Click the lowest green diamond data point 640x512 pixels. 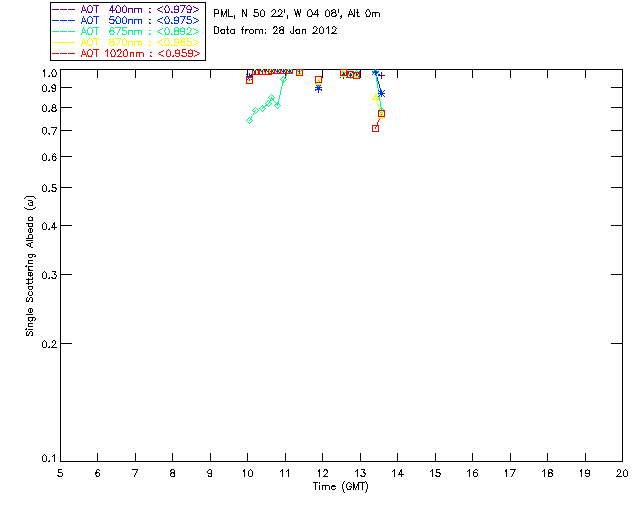(x=249, y=120)
